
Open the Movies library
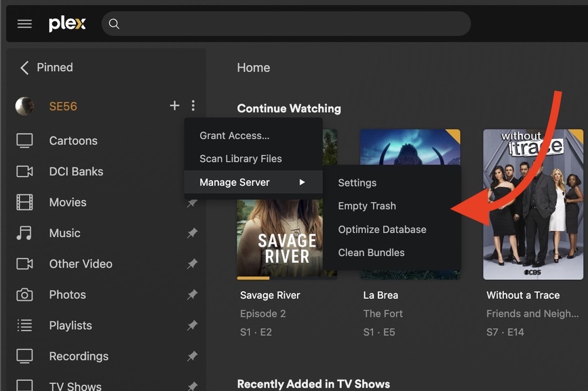68,202
